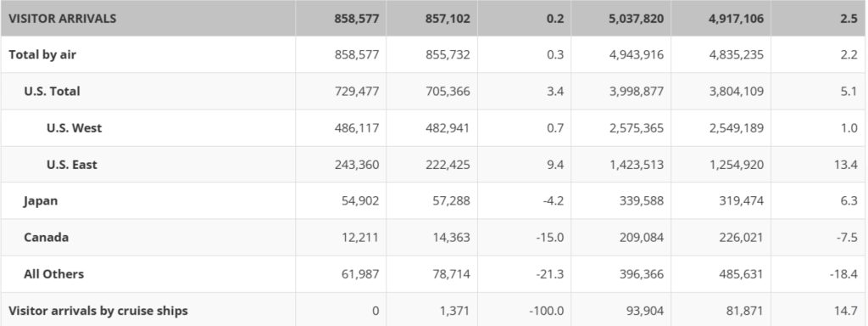The height and width of the screenshot is (326, 868).
Task: Click the 729,477 U.S. Total value
Action: [x=357, y=91]
